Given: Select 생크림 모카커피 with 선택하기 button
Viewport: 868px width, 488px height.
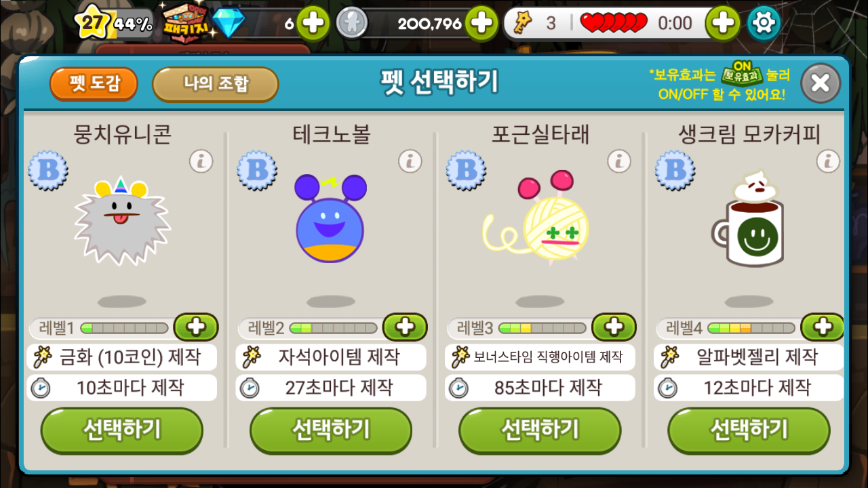Looking at the screenshot, I should tap(749, 430).
